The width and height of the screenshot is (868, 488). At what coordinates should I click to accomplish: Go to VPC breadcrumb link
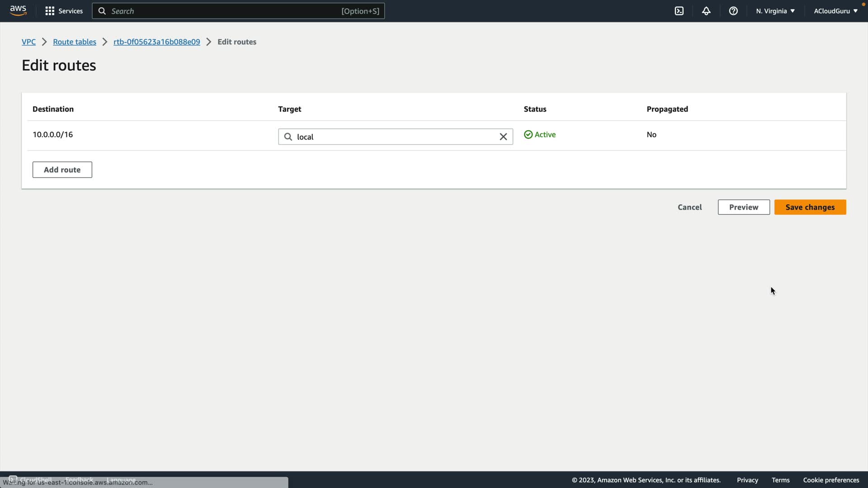[28, 42]
